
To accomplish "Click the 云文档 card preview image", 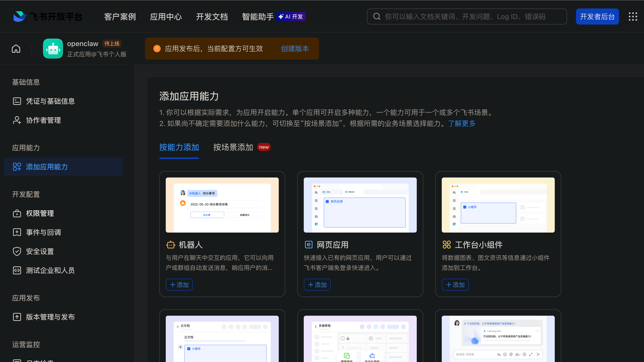I will tap(222, 339).
